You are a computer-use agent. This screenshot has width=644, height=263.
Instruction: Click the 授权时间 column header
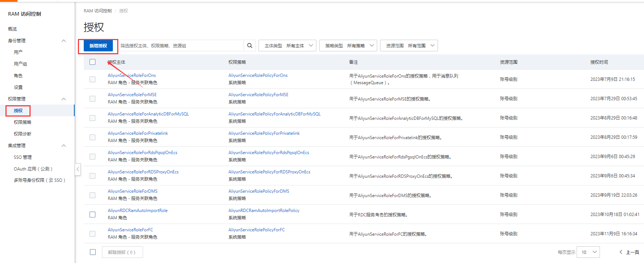coord(599,62)
